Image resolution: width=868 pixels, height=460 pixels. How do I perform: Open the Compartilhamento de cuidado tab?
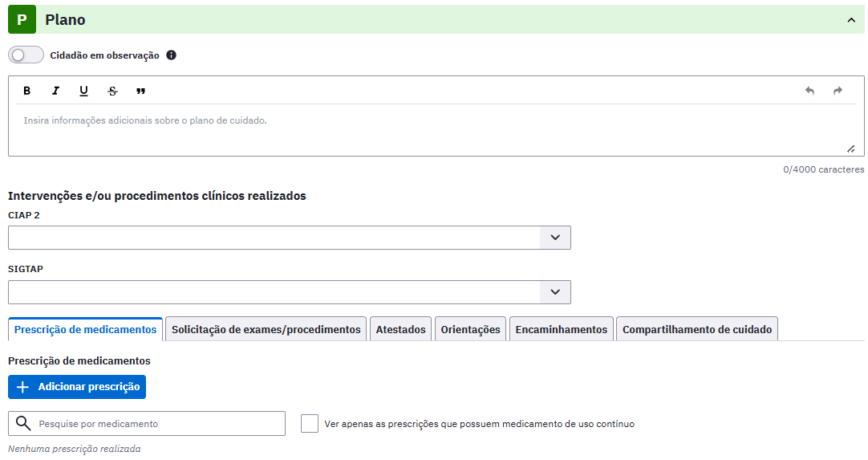coord(697,329)
